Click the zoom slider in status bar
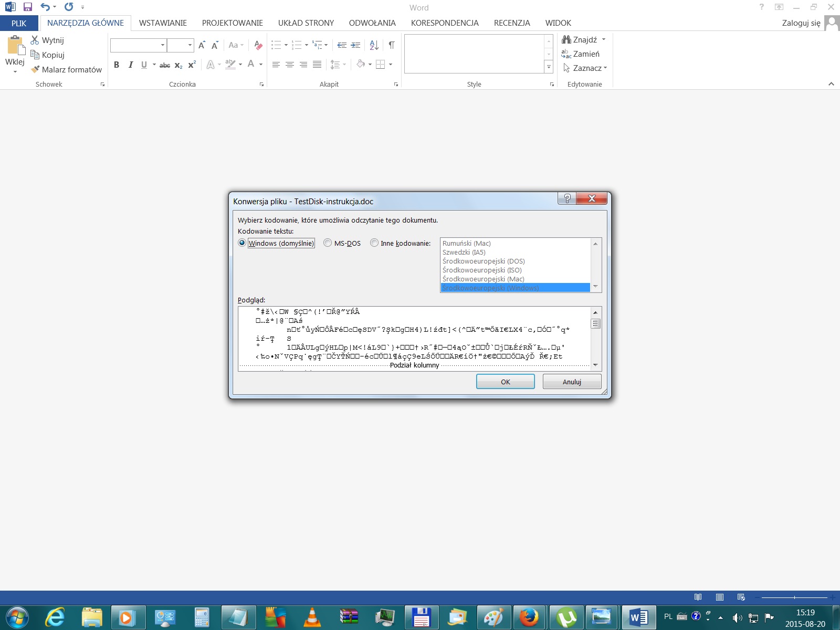This screenshot has width=840, height=630. pyautogui.click(x=794, y=597)
